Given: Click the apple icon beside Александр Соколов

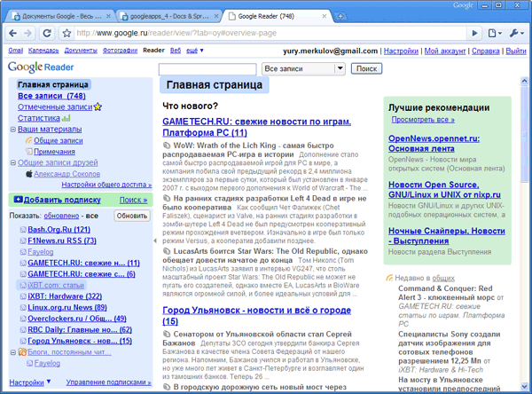Looking at the screenshot, I should 29,174.
